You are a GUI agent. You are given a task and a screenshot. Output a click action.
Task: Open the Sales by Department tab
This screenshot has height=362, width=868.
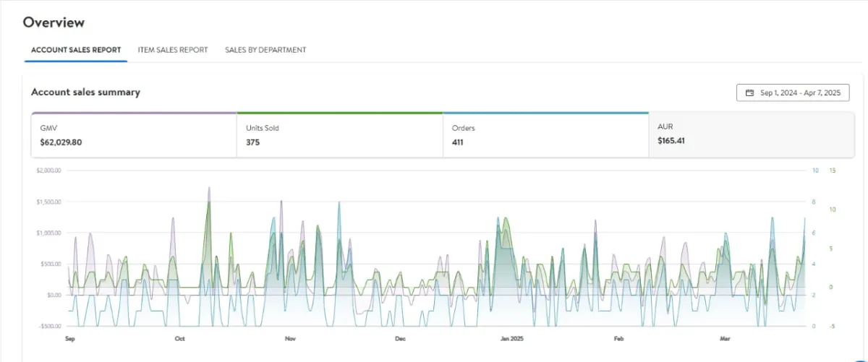pos(265,50)
